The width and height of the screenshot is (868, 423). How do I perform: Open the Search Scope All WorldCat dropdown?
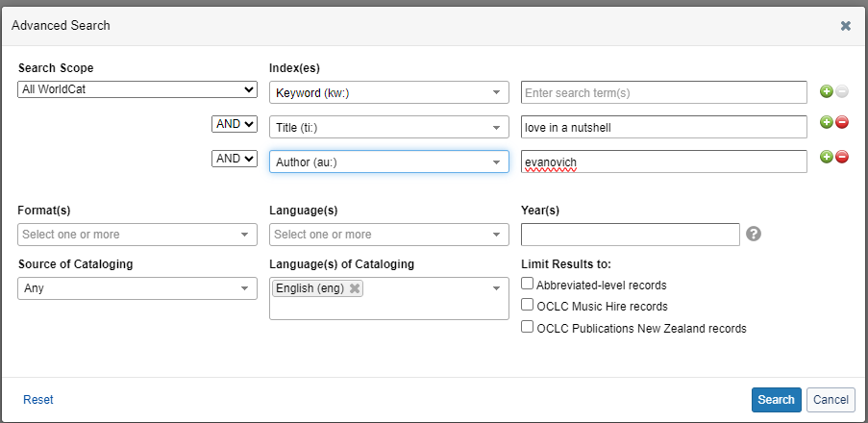click(x=137, y=89)
